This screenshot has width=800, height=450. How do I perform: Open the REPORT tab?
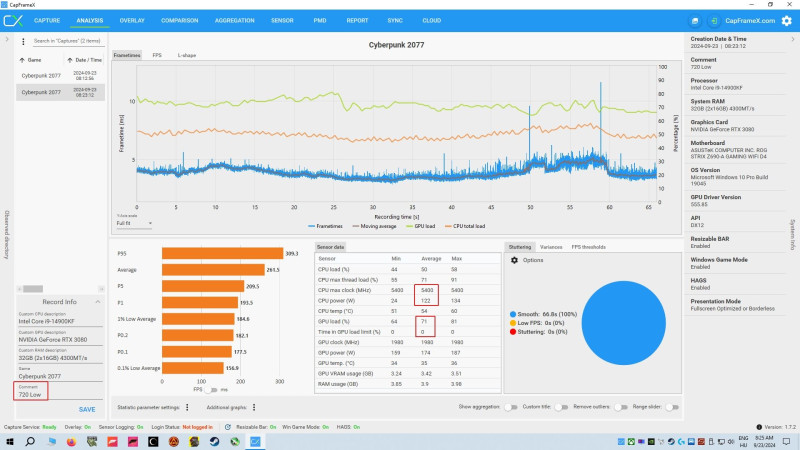coord(357,21)
